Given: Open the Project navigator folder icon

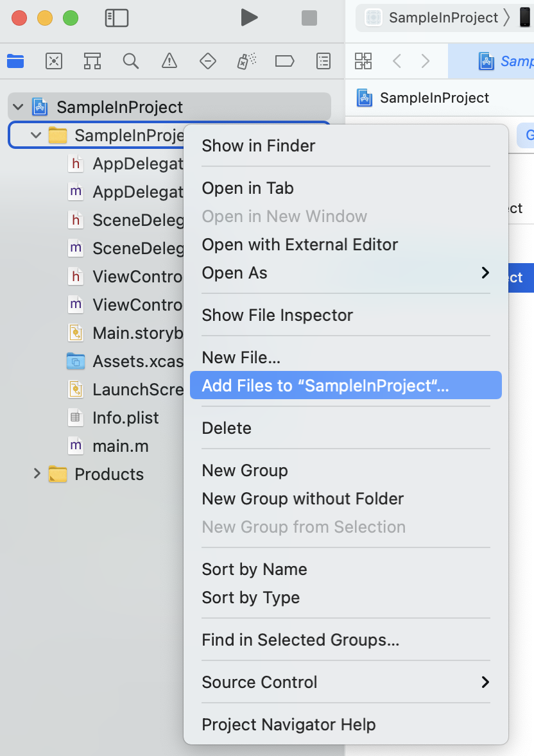Looking at the screenshot, I should (15, 61).
